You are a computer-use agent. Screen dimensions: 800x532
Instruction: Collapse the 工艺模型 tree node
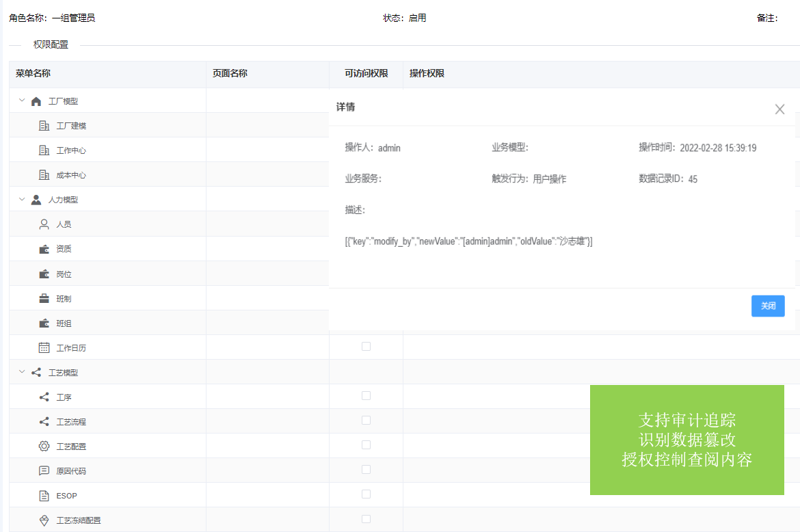[21, 372]
